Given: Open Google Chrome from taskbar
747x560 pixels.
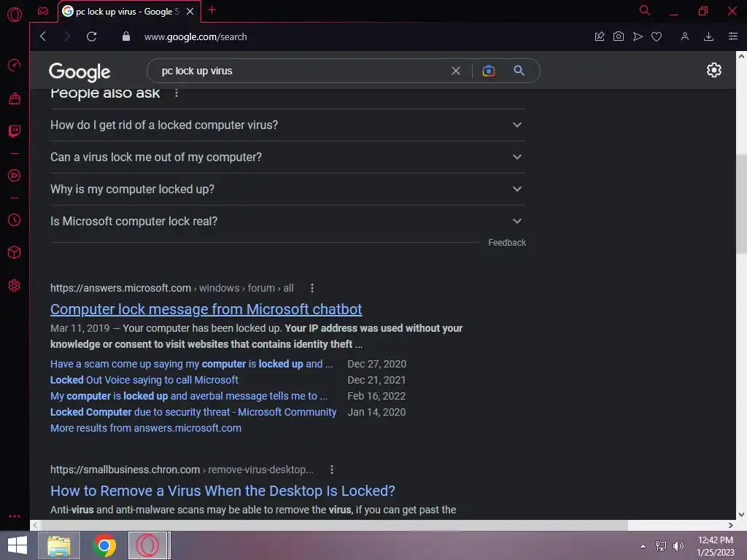Looking at the screenshot, I should [104, 545].
